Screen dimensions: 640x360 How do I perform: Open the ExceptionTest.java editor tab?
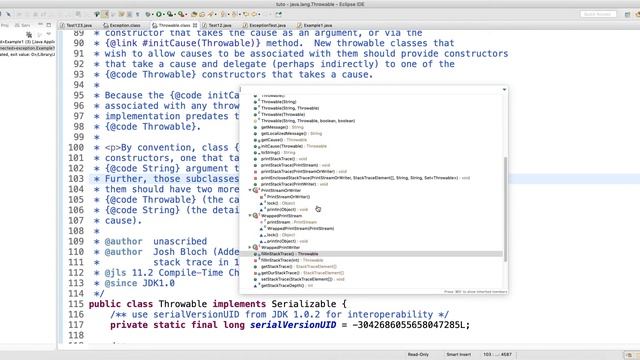pos(264,25)
